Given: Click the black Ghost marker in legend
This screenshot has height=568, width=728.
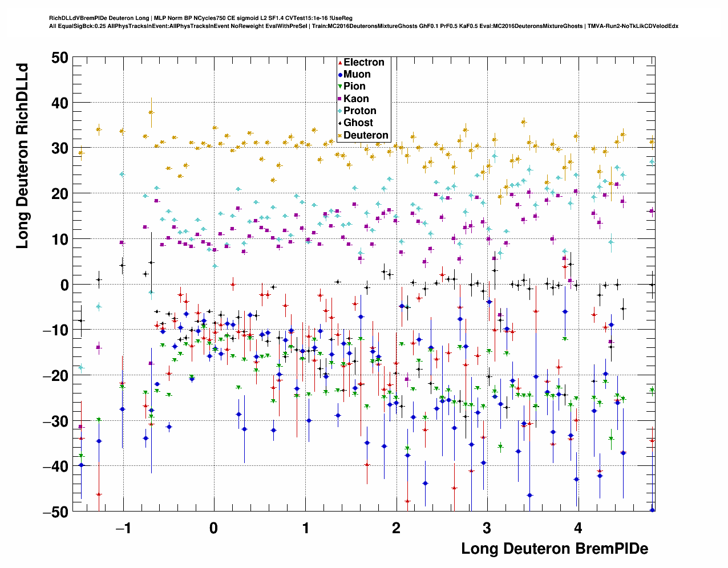Looking at the screenshot, I should [340, 123].
